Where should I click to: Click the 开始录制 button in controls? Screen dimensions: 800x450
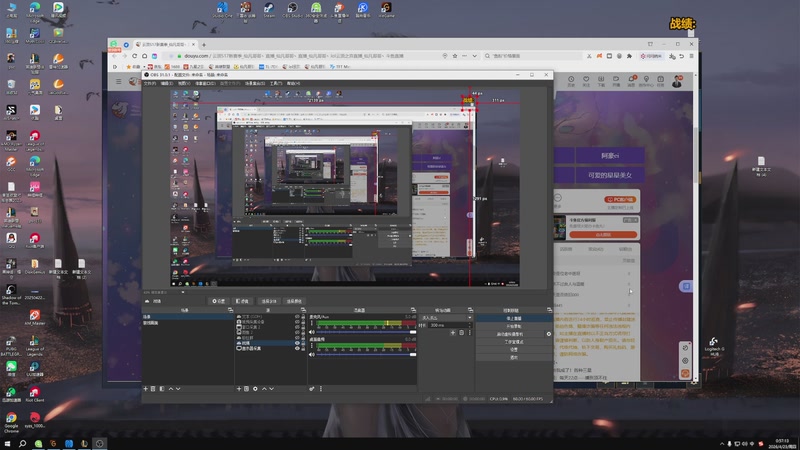512,326
